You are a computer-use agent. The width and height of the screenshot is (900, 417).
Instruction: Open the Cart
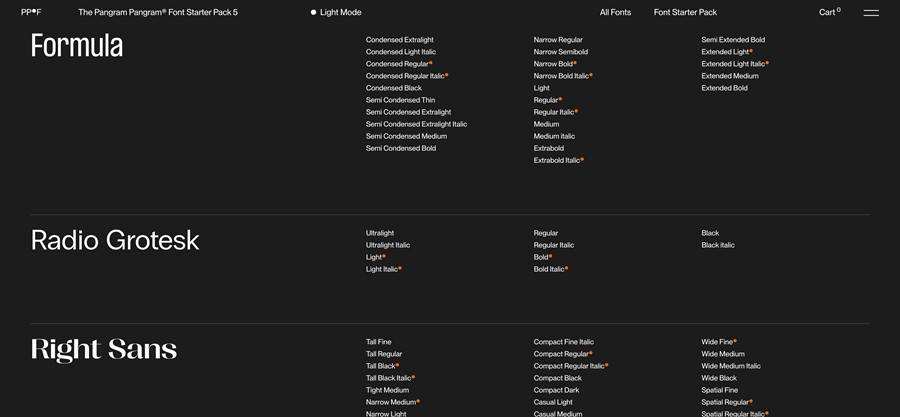click(829, 12)
